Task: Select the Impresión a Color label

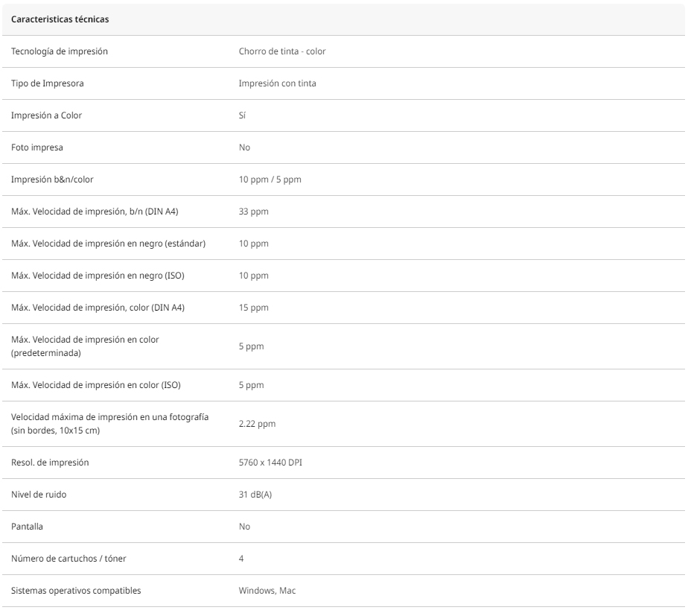Action: (46, 115)
